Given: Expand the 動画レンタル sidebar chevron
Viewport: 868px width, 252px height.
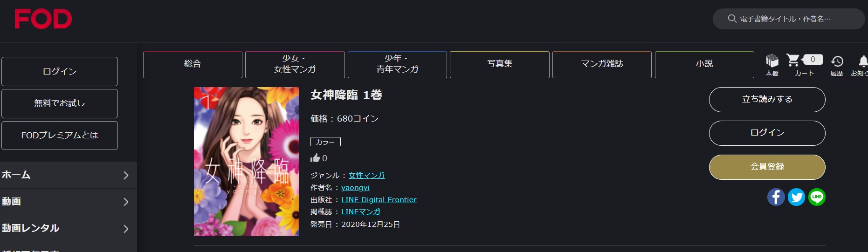Looking at the screenshot, I should coord(126,229).
